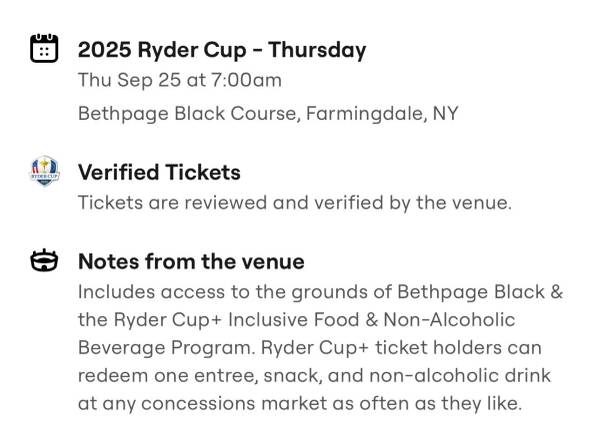Click 'Bethpage Black &' in venue notes
Viewport: 600px width, 429px height.
tap(480, 292)
